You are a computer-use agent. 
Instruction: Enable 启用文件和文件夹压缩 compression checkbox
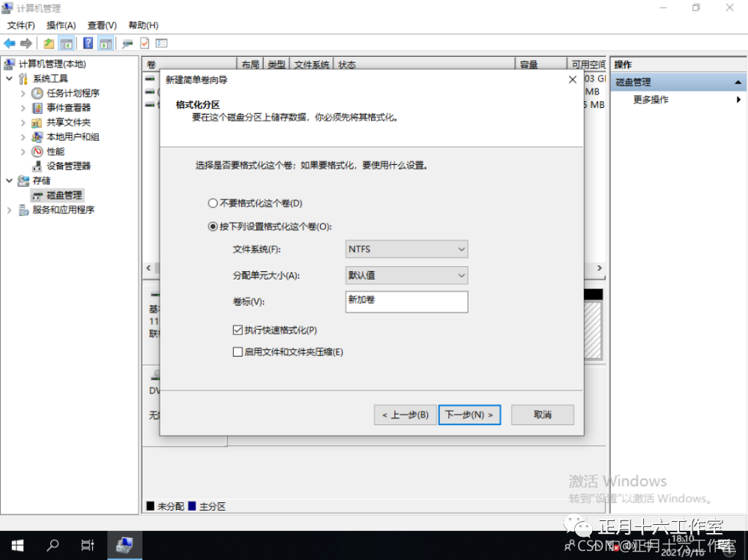pyautogui.click(x=238, y=352)
